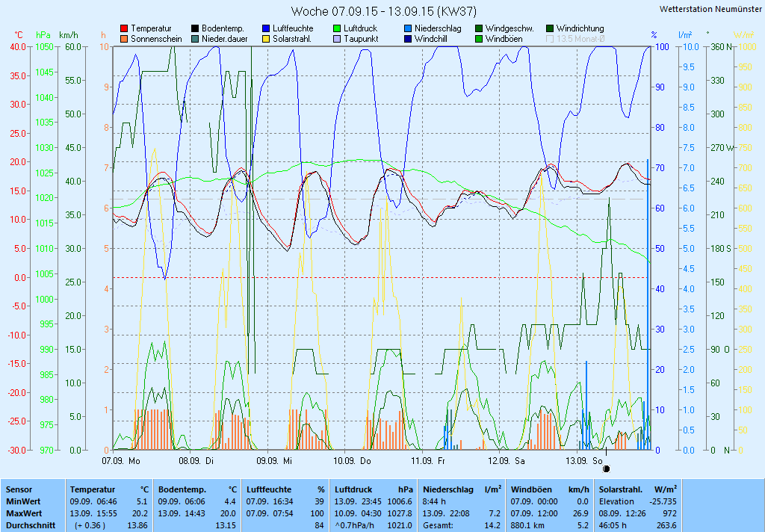Screen dimensions: 765x532
Task: Click the Bodentemp. legend label
Action: (x=223, y=29)
